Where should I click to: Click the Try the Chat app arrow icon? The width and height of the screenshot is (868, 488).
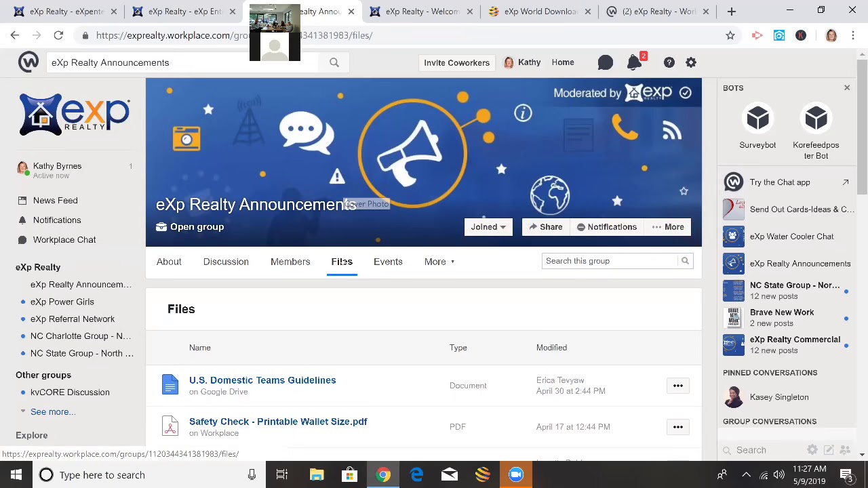coord(846,182)
